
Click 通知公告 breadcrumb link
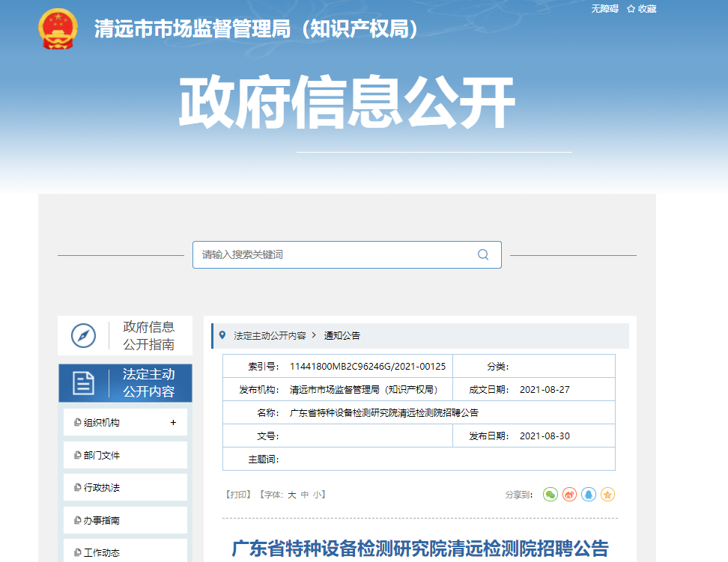342,335
